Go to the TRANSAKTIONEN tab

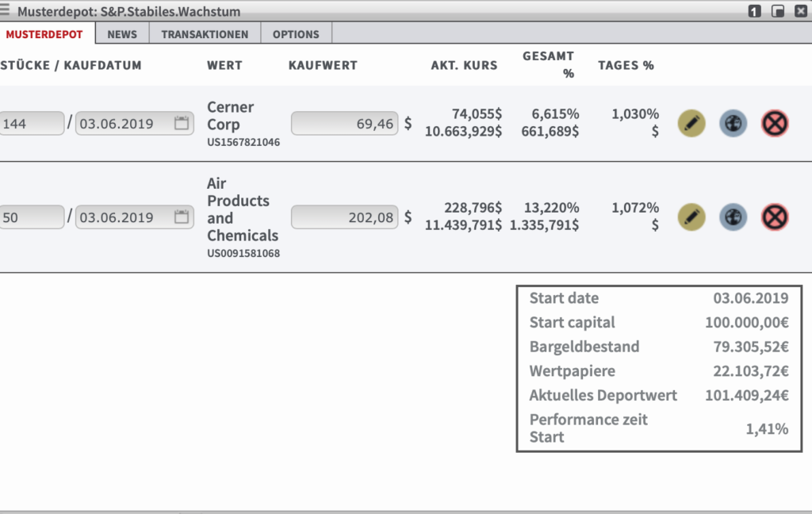205,34
